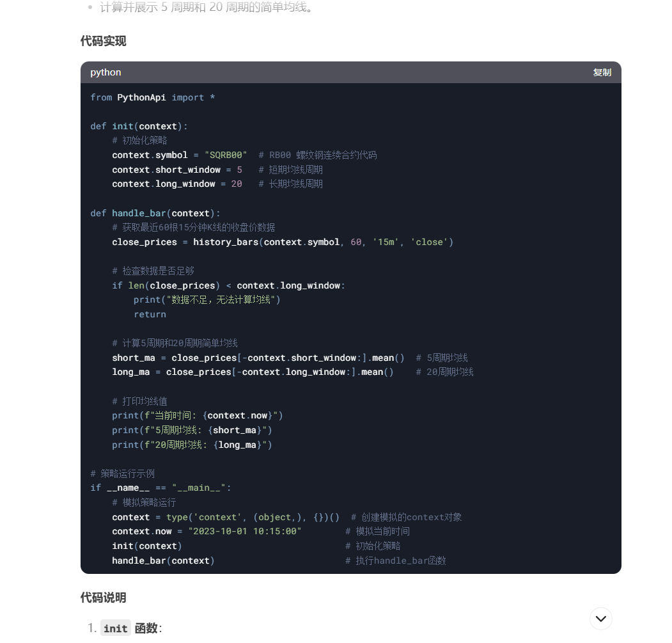The height and width of the screenshot is (643, 672).
Task: Click the 'def init(context):' line
Action: click(x=139, y=126)
